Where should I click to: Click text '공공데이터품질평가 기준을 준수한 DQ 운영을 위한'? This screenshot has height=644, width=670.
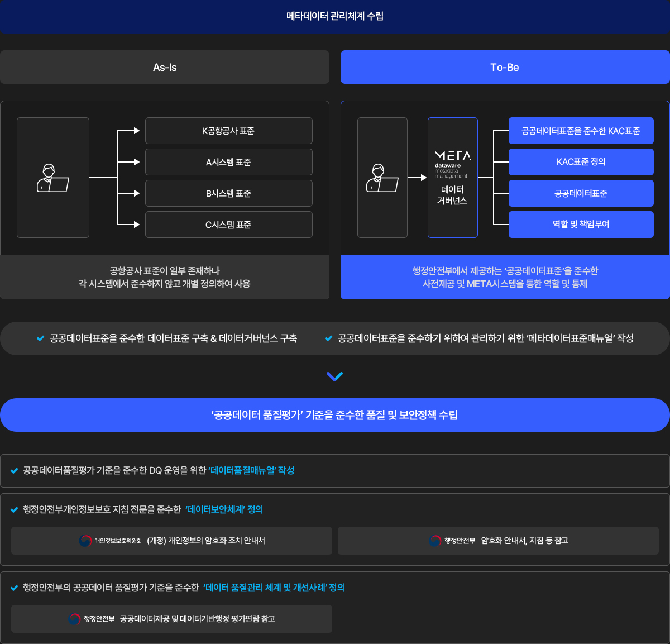(x=114, y=470)
